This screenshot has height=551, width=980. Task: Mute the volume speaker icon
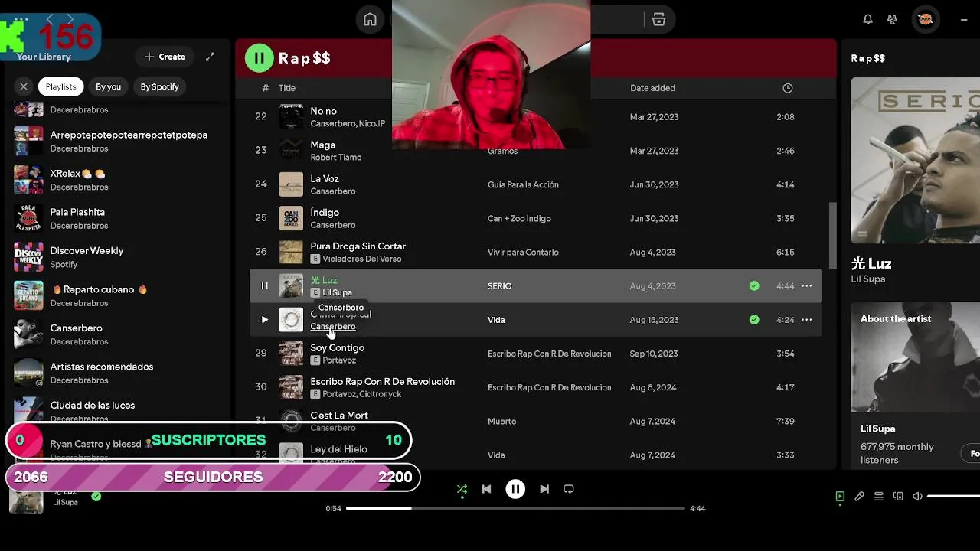tap(917, 496)
